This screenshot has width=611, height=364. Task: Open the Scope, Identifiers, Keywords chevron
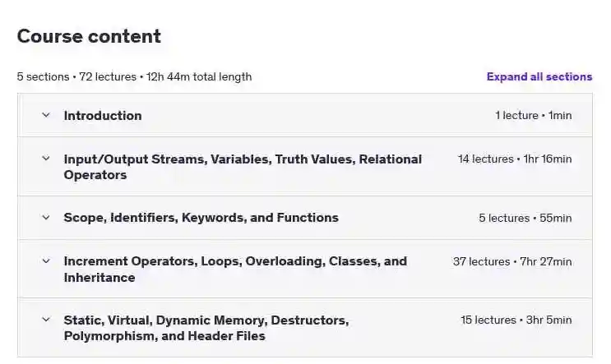point(46,218)
